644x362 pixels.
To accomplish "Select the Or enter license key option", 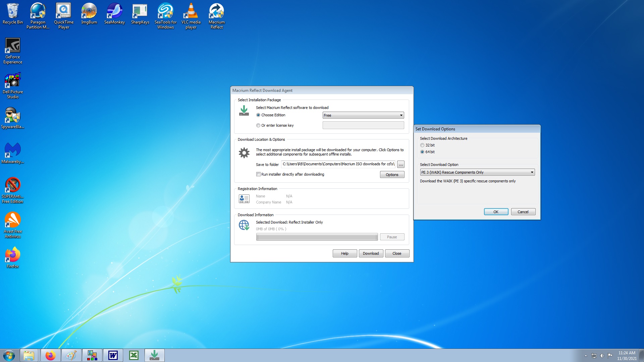I will pos(258,125).
